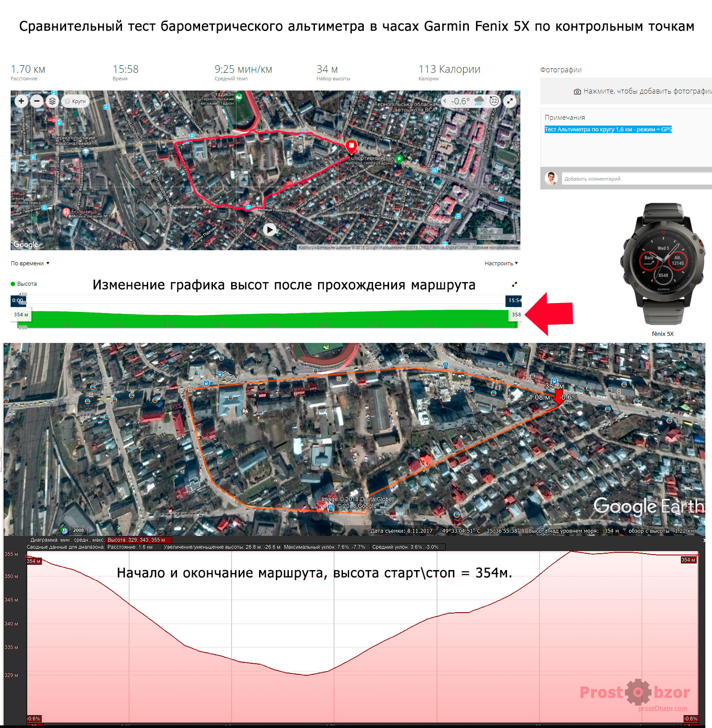Enable the Круги laps checkbox
This screenshot has width=712, height=728.
[x=67, y=101]
